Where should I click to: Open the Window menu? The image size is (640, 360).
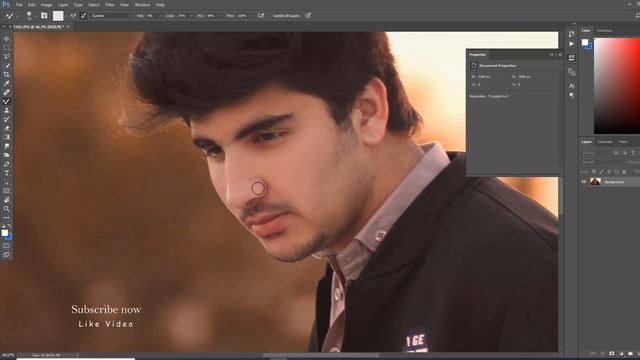pyautogui.click(x=142, y=5)
